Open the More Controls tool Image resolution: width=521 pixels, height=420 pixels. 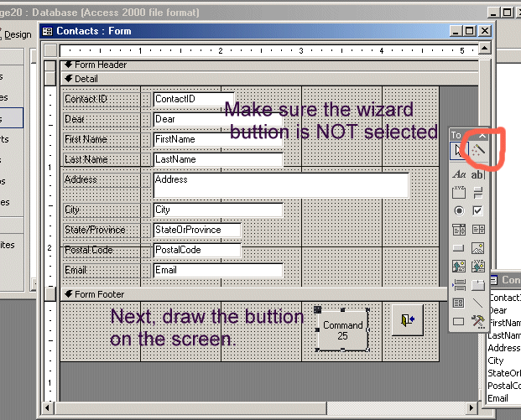(x=477, y=321)
